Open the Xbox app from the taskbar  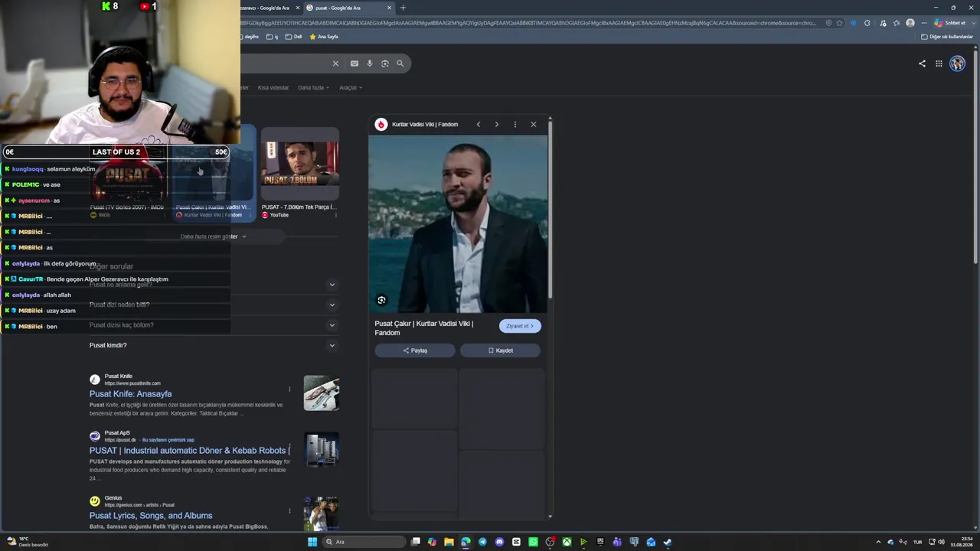pos(567,542)
